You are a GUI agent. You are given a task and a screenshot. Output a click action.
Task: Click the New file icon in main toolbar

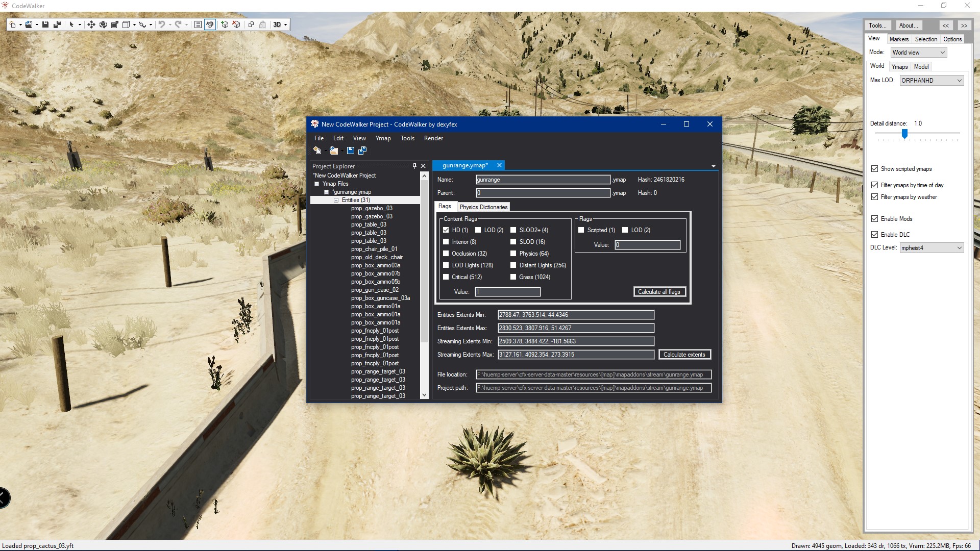coord(13,24)
